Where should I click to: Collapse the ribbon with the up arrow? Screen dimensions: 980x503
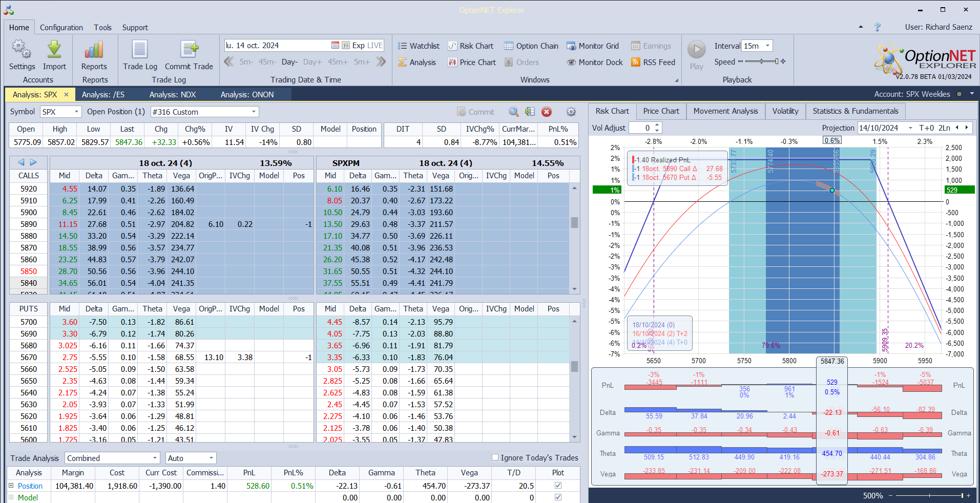click(861, 27)
